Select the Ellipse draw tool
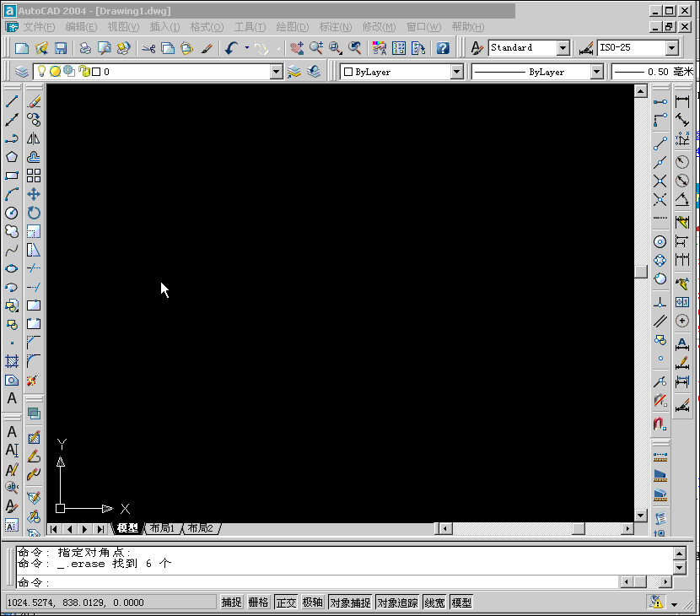This screenshot has height=616, width=700. click(x=12, y=268)
